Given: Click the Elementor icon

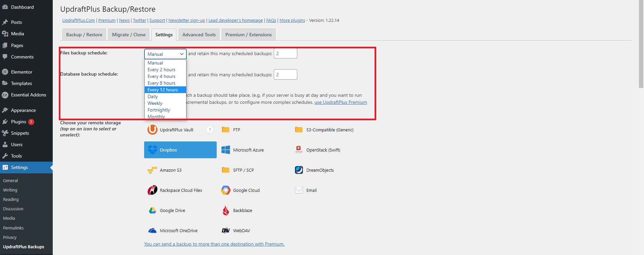Looking at the screenshot, I should click(x=5, y=72).
